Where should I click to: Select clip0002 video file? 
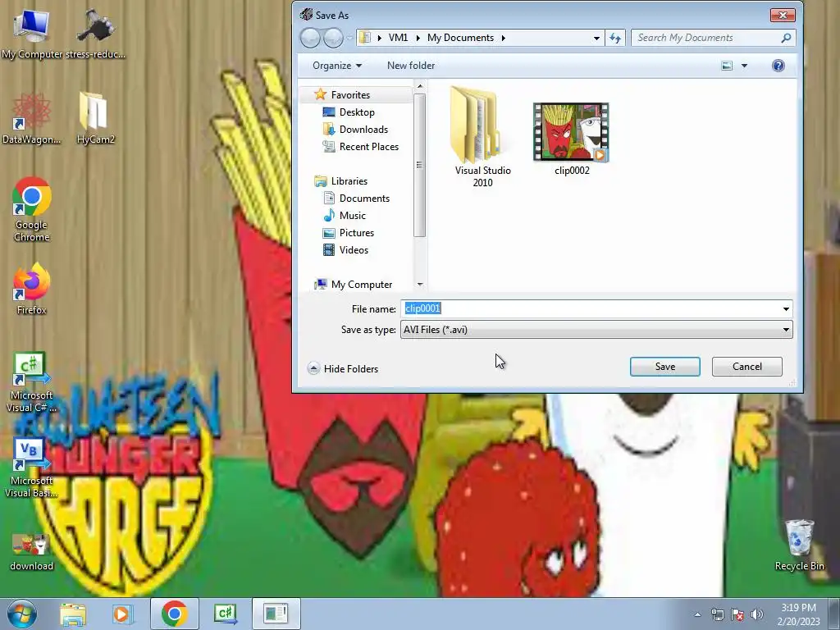click(572, 139)
